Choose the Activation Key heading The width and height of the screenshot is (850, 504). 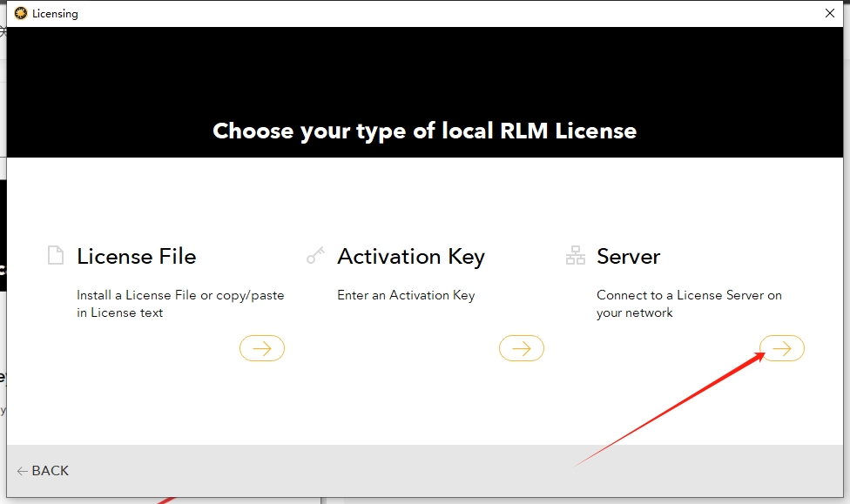pyautogui.click(x=410, y=257)
